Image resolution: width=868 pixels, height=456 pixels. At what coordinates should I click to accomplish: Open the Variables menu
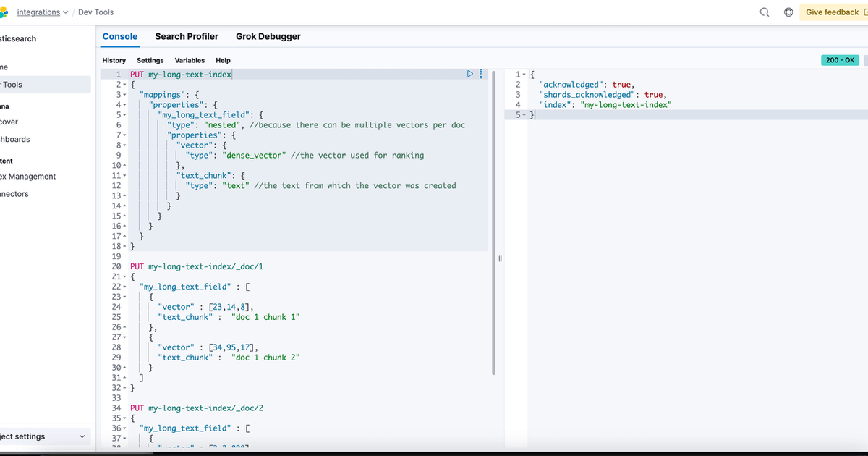190,60
